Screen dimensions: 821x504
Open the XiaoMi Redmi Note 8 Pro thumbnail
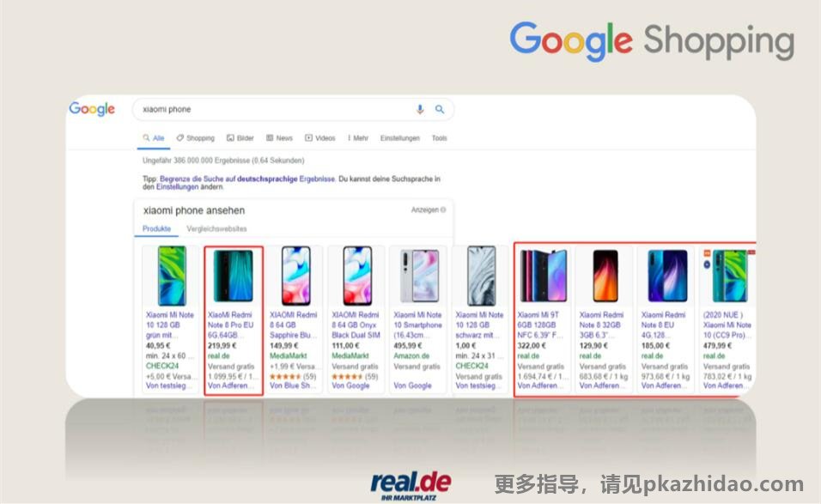tap(234, 276)
